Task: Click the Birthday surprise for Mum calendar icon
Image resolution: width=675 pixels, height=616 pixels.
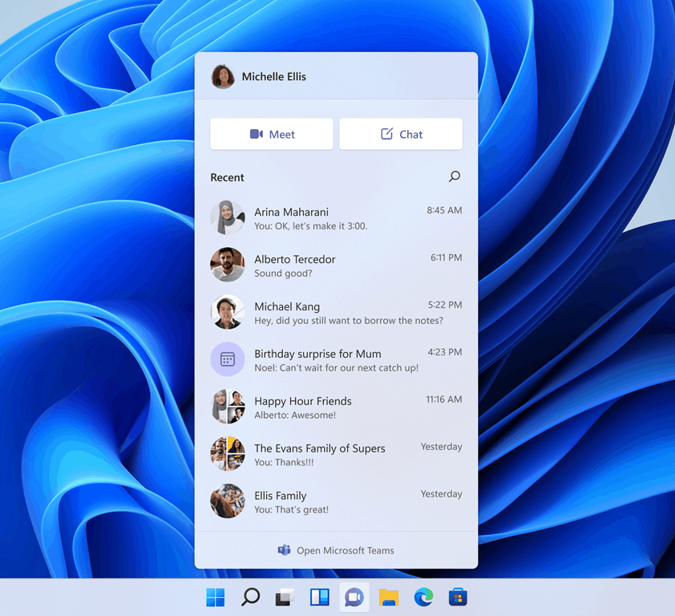Action: (x=227, y=359)
